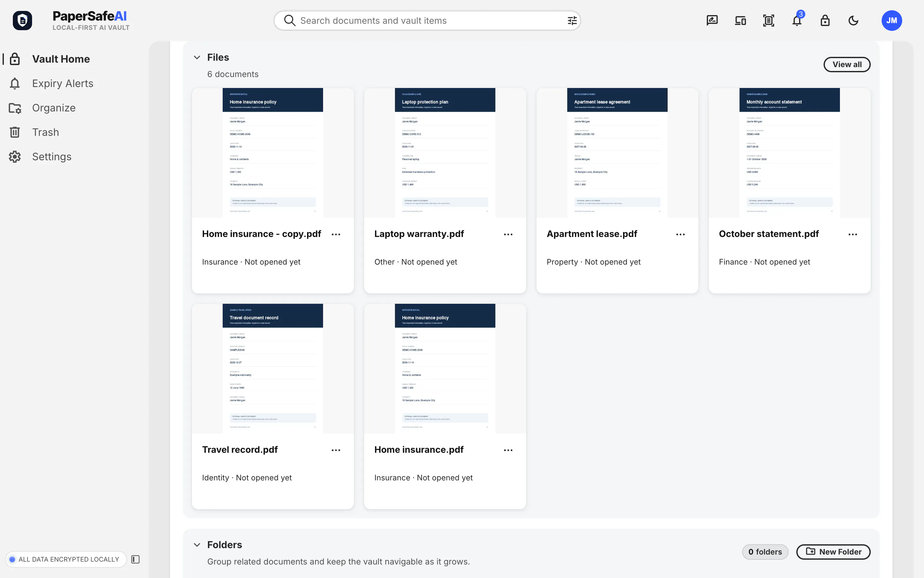
Task: Click the View all button
Action: click(846, 64)
